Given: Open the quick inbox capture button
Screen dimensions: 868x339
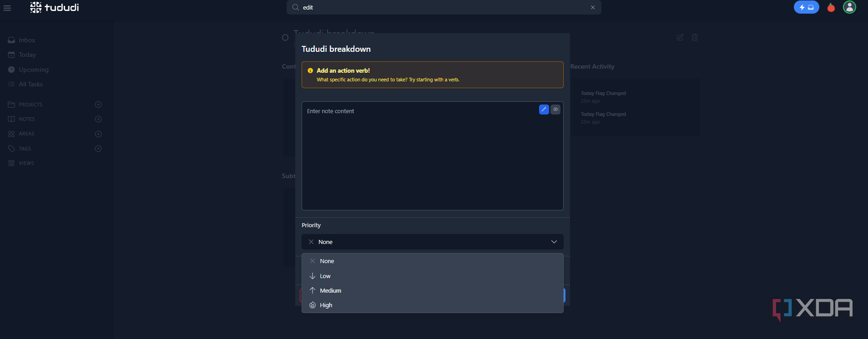Looking at the screenshot, I should click(x=806, y=7).
